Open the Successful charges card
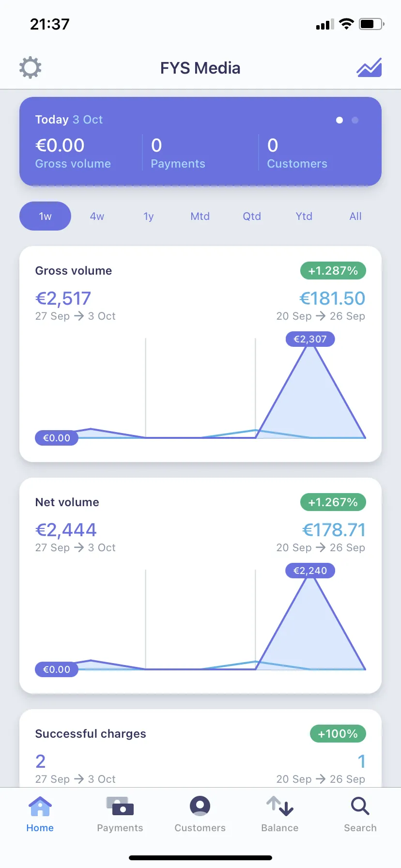401x868 pixels. tap(200, 748)
